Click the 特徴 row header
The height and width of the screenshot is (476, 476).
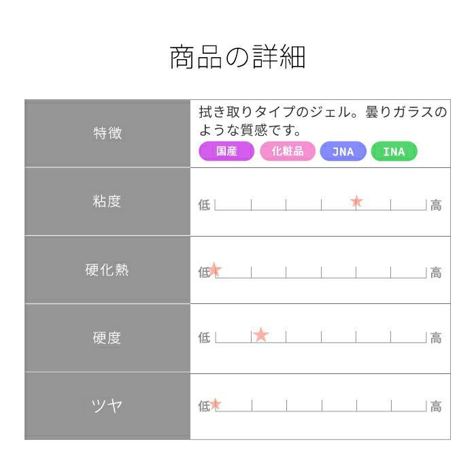[x=107, y=133]
